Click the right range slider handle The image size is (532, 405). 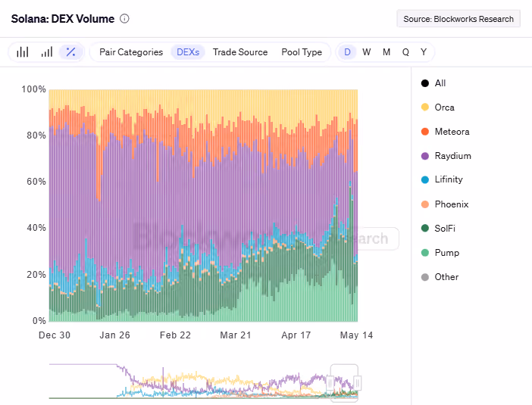coord(357,383)
